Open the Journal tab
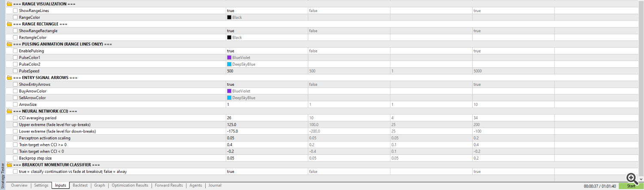Viewport: 644px width, 190px height. 215,185
